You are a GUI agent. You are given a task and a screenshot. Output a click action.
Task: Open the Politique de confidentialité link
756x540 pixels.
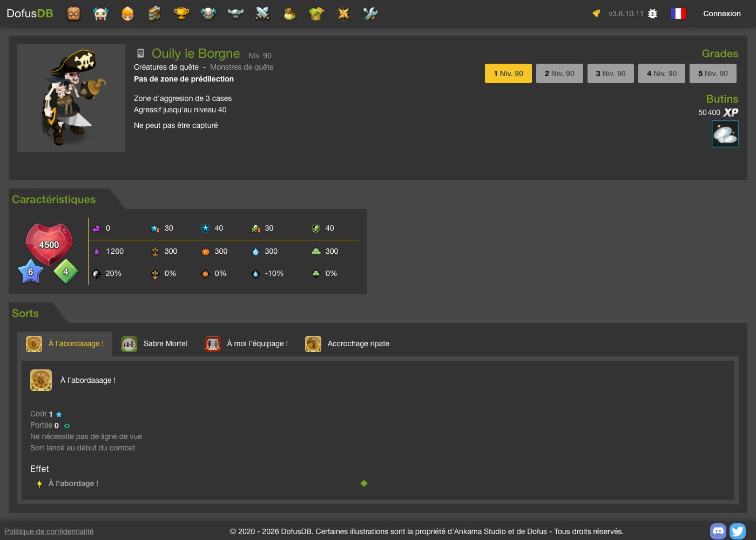(x=49, y=531)
